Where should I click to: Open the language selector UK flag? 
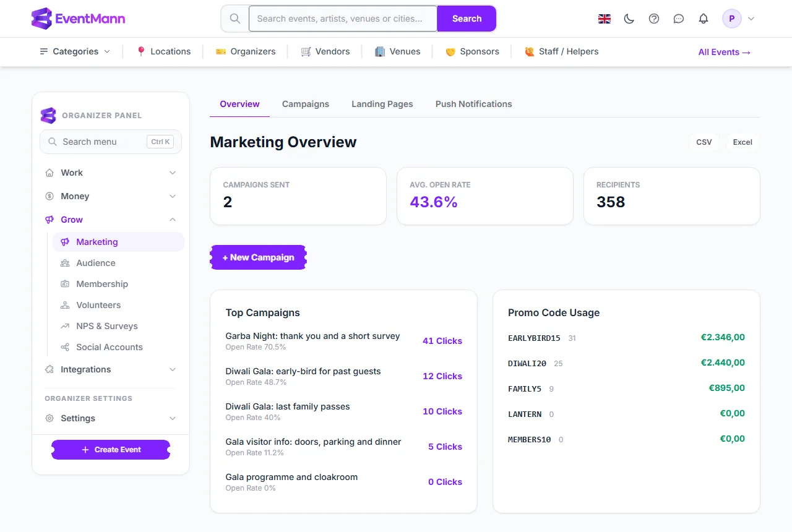pos(605,19)
